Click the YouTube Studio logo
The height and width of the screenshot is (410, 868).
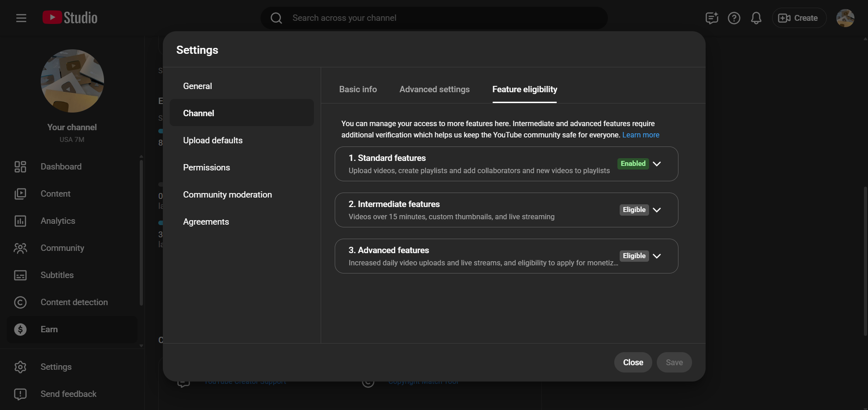coord(70,18)
